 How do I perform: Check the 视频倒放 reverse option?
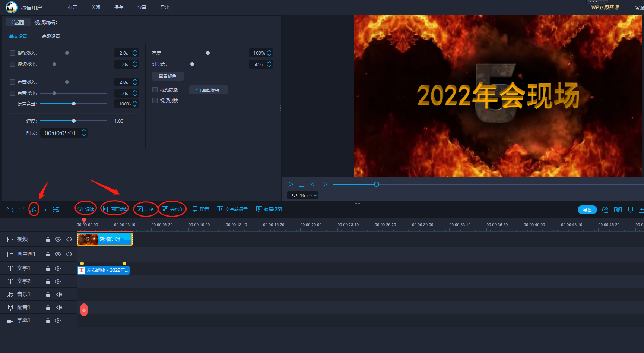[155, 100]
